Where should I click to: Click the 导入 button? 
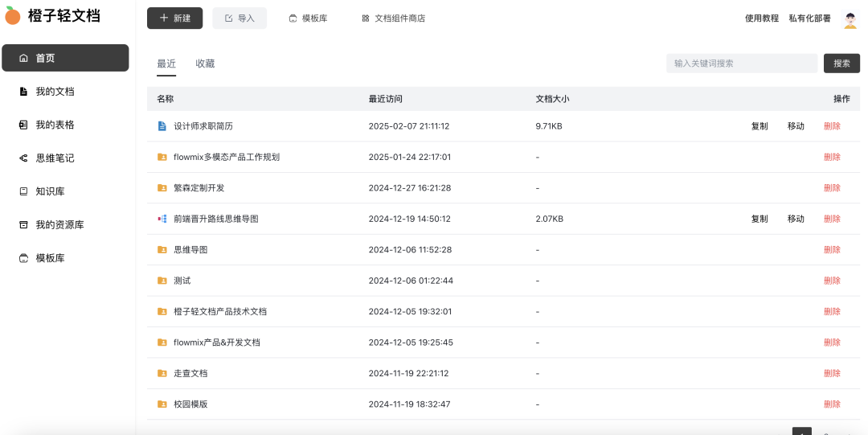240,18
